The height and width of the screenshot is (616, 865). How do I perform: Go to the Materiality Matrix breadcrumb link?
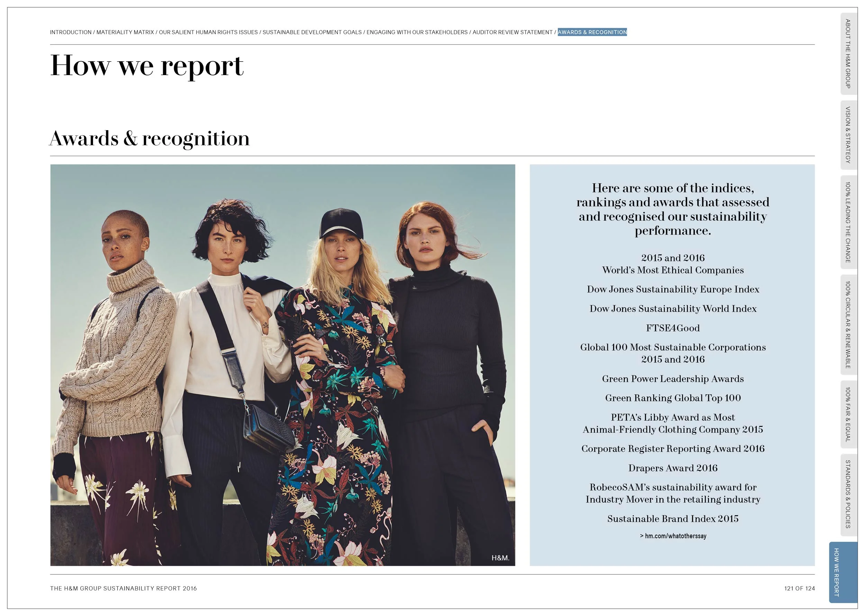click(x=125, y=32)
